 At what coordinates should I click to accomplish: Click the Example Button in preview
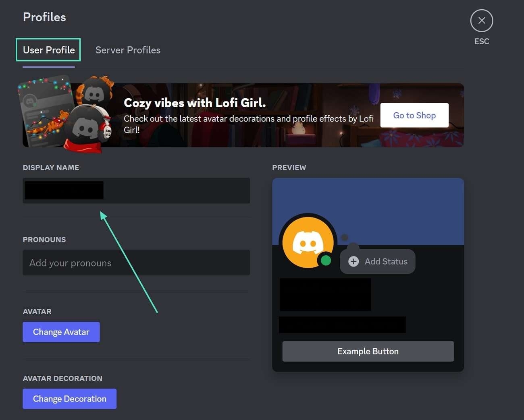pyautogui.click(x=368, y=351)
